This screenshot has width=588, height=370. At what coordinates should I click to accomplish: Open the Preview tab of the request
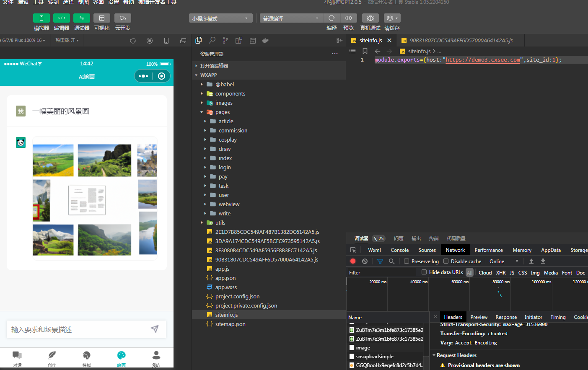479,317
